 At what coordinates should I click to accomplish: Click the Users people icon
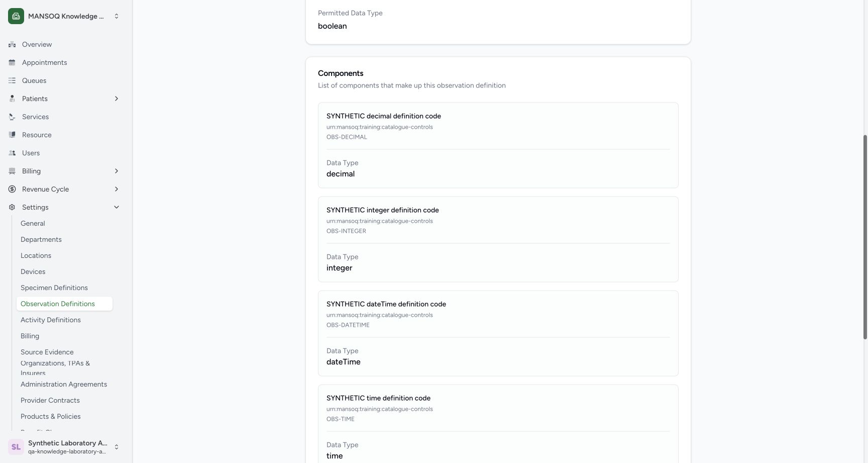[12, 153]
